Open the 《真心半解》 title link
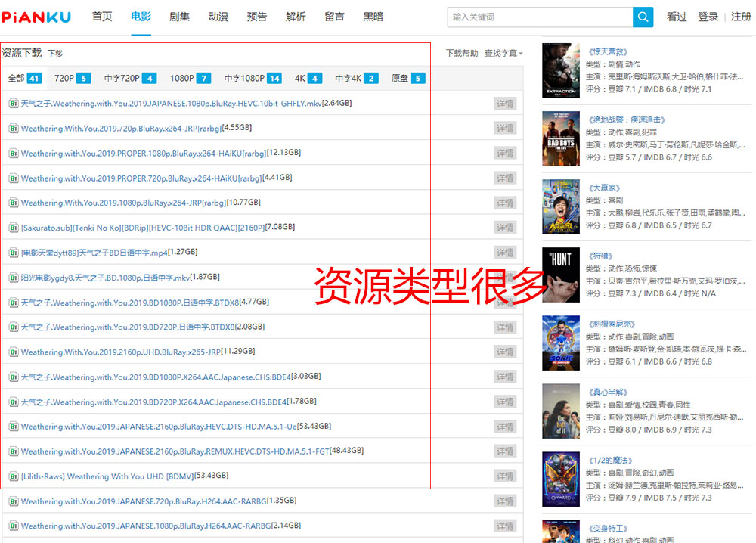This screenshot has height=543, width=756. click(608, 392)
